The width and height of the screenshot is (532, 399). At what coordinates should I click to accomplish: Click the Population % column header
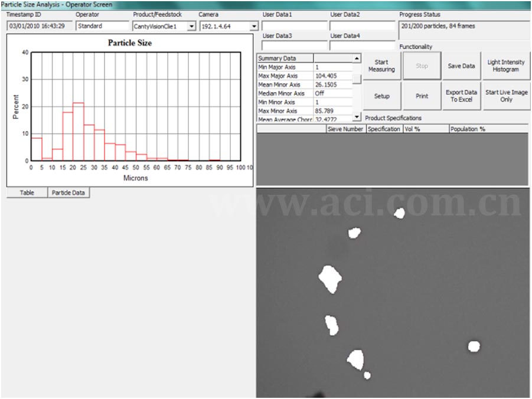[487, 129]
